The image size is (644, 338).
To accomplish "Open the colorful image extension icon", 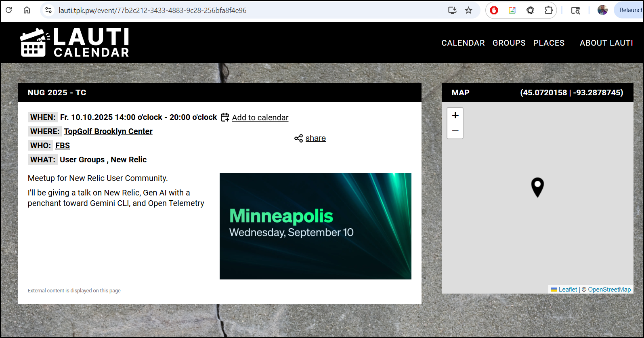I will click(512, 10).
